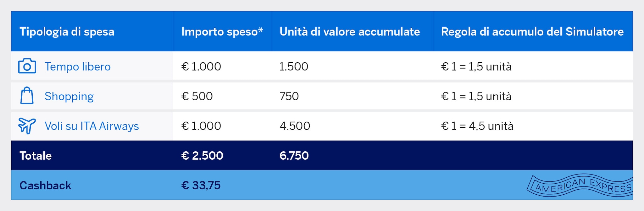Click the Unità di valore accumulate header

[349, 32]
